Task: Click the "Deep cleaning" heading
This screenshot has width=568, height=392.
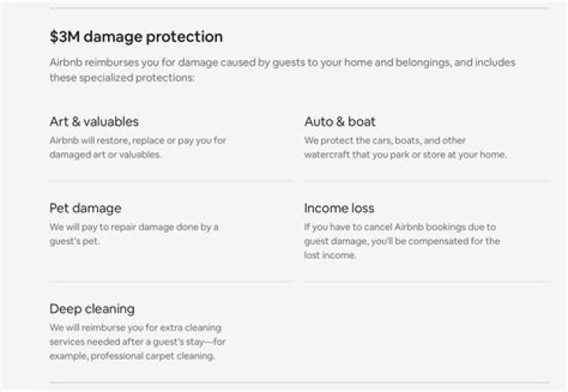Action: click(92, 308)
